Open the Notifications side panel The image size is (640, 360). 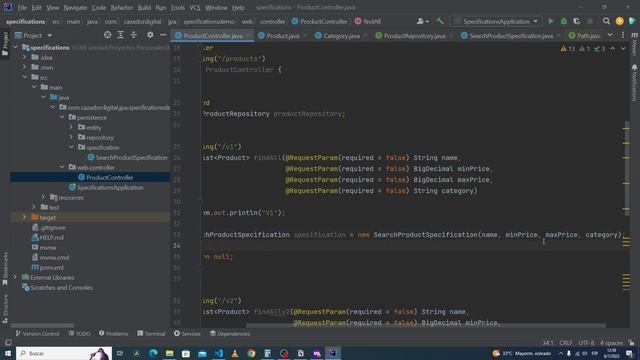[634, 82]
